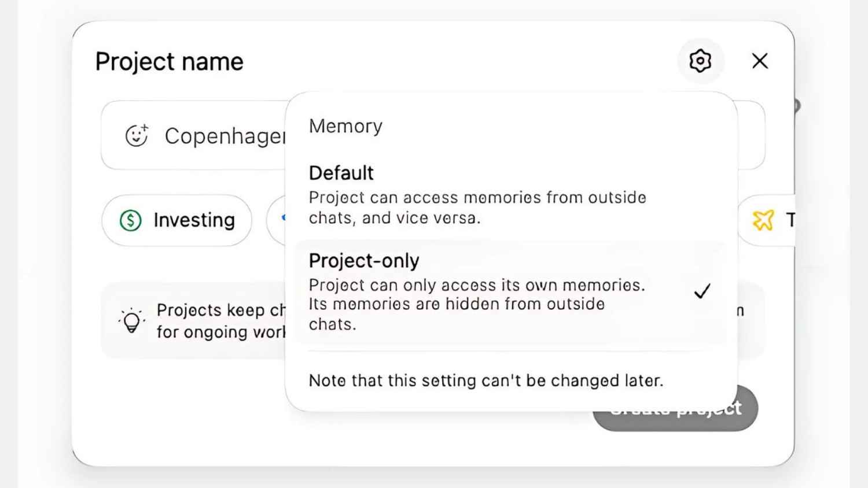Viewport: 868px width, 488px height.
Task: Click the green dollar icon on the Investing chip
Action: click(x=130, y=220)
